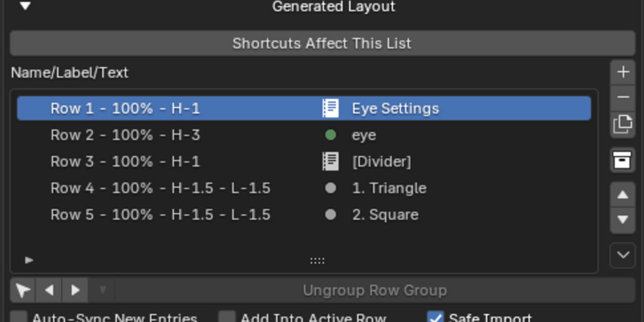
Task: Expand the list filter options triangle
Action: pyautogui.click(x=29, y=260)
